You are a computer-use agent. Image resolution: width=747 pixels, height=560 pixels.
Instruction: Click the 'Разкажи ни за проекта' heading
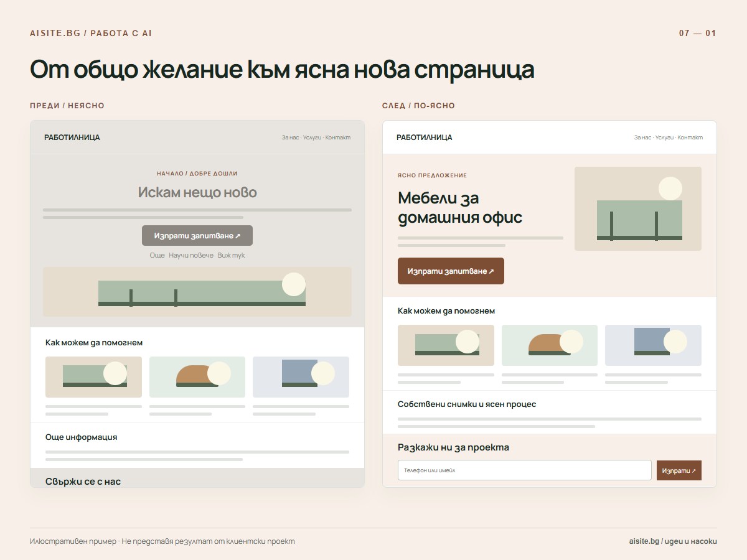[x=454, y=447]
